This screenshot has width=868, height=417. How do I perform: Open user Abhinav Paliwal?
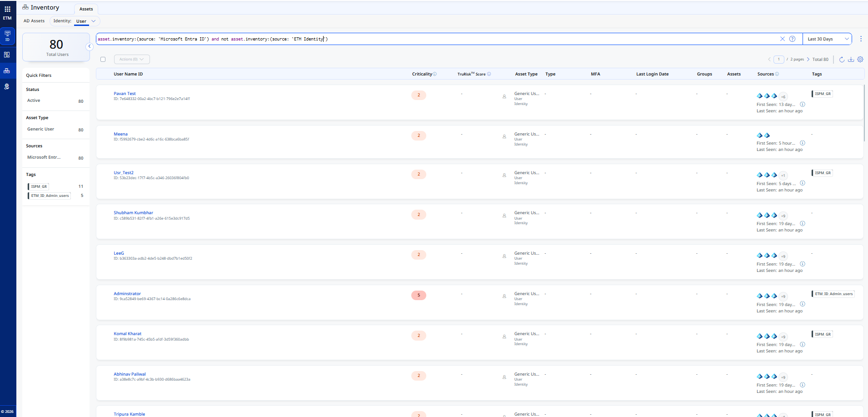(130, 374)
